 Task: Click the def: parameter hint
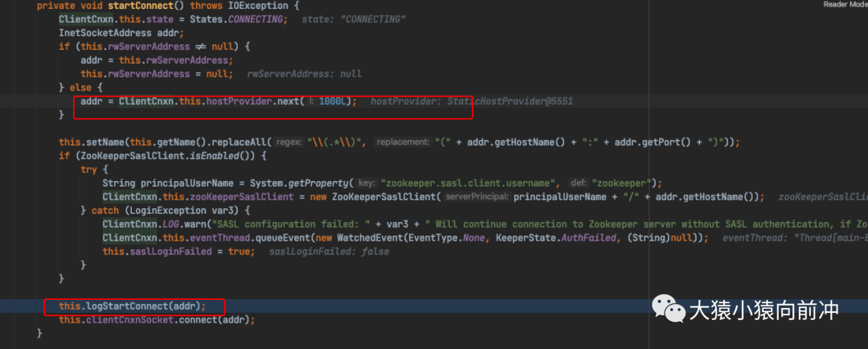coord(578,183)
